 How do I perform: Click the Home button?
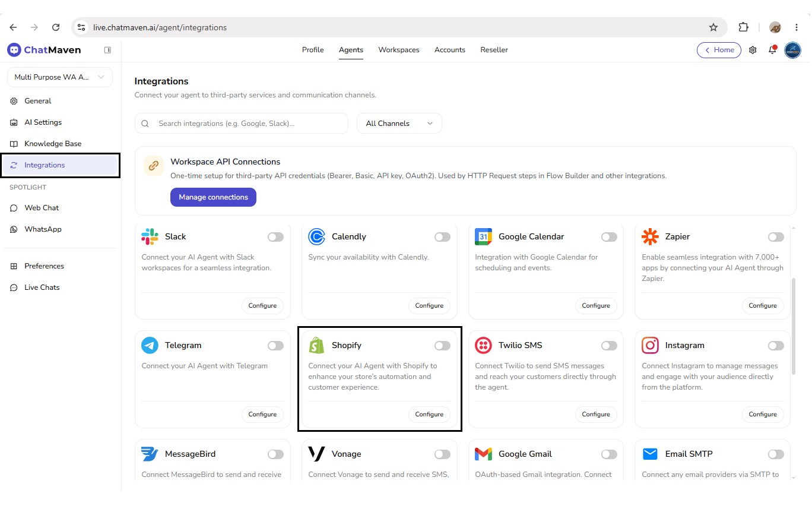pyautogui.click(x=719, y=50)
